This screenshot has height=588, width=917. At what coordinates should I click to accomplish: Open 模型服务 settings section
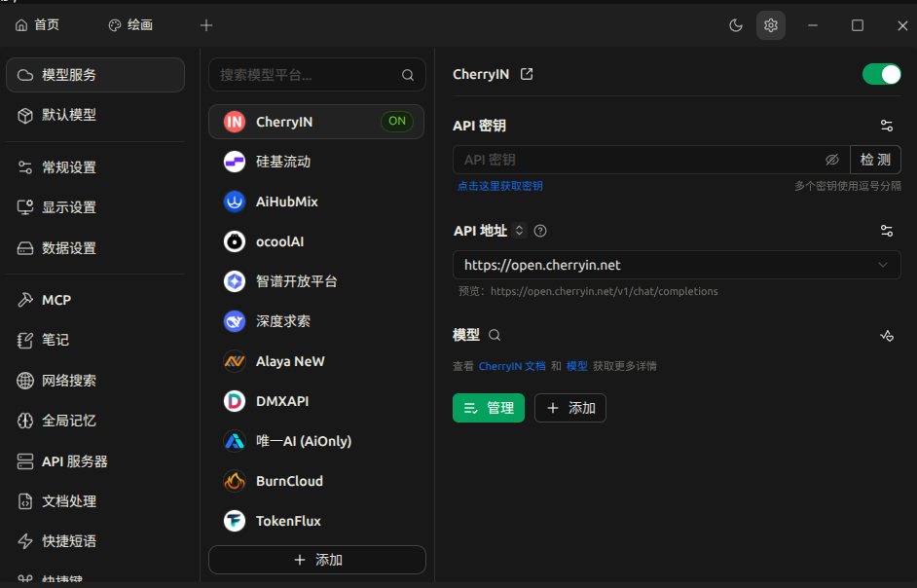95,75
